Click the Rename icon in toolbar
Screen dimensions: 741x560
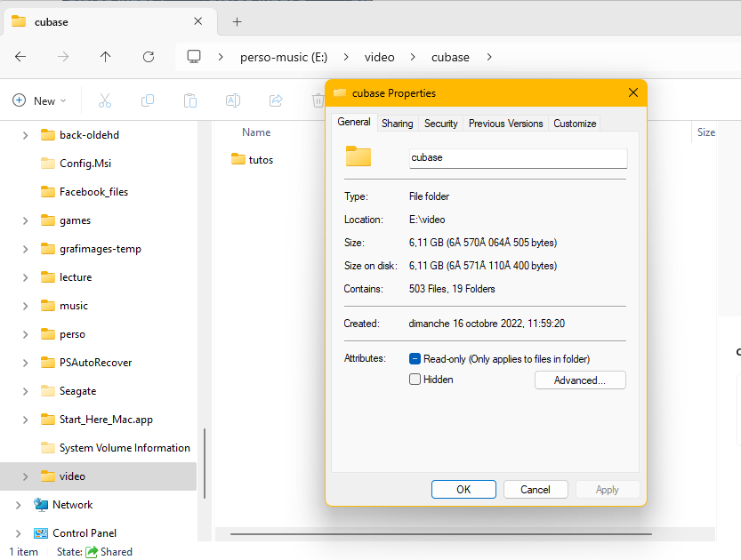(x=233, y=100)
